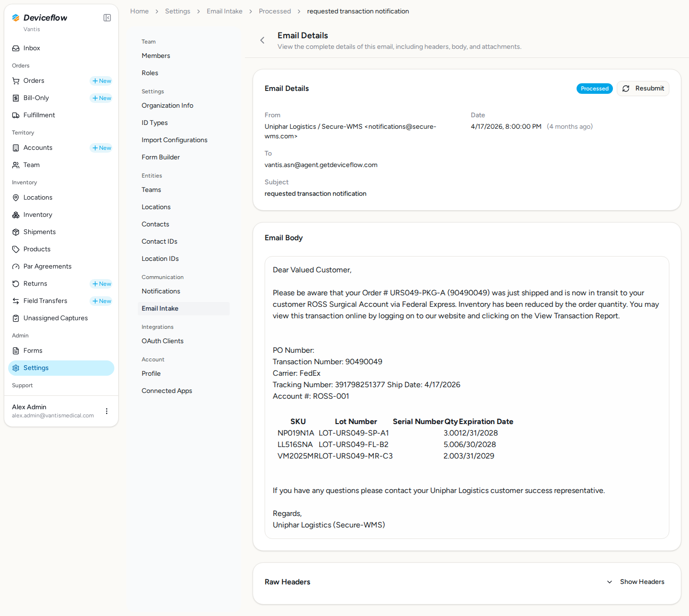This screenshot has width=689, height=616.
Task: Click lot number LOT-URS049-SP-A1
Action: click(x=354, y=433)
